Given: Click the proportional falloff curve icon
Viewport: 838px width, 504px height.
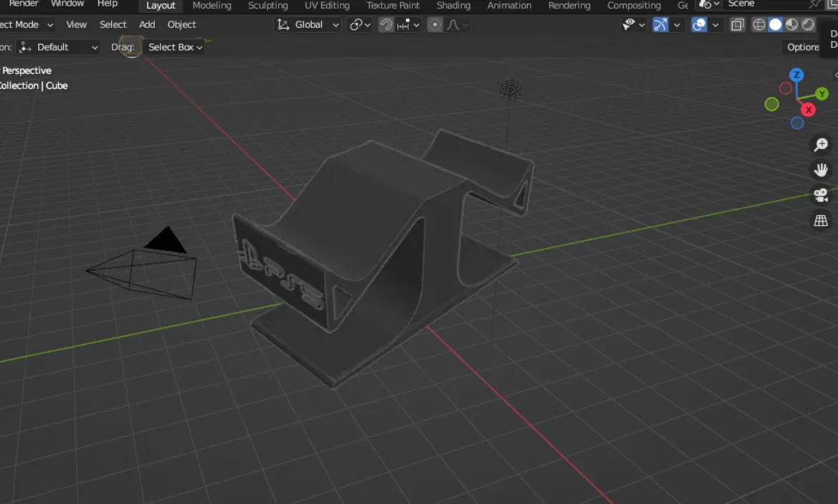Looking at the screenshot, I should point(453,24).
